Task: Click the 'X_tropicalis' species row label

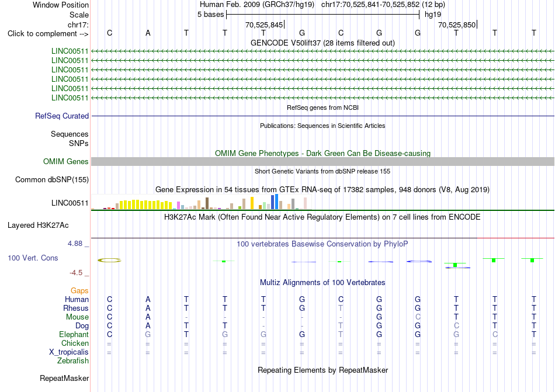Action: [69, 352]
